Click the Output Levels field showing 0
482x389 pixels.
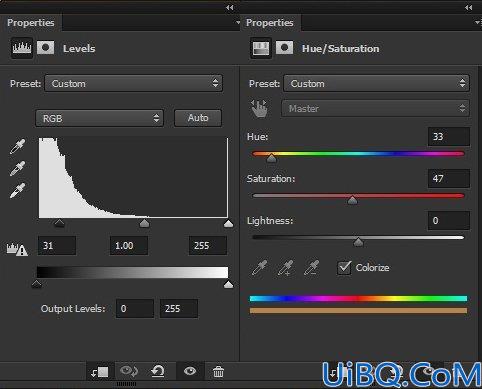(x=135, y=309)
